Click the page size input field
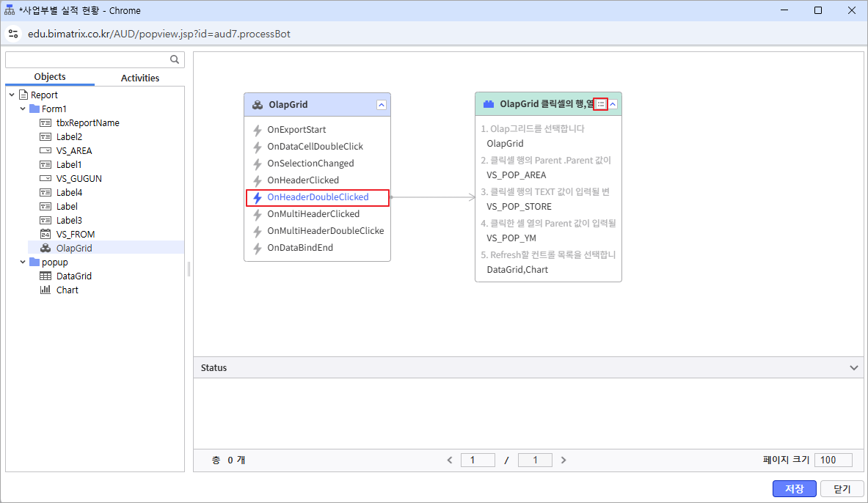The width and height of the screenshot is (868, 503). 833,460
